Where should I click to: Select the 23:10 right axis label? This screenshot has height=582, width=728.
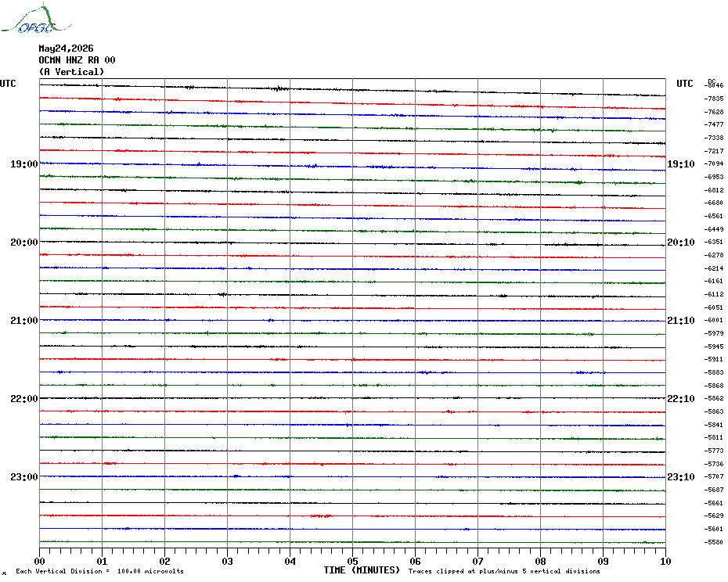[681, 477]
